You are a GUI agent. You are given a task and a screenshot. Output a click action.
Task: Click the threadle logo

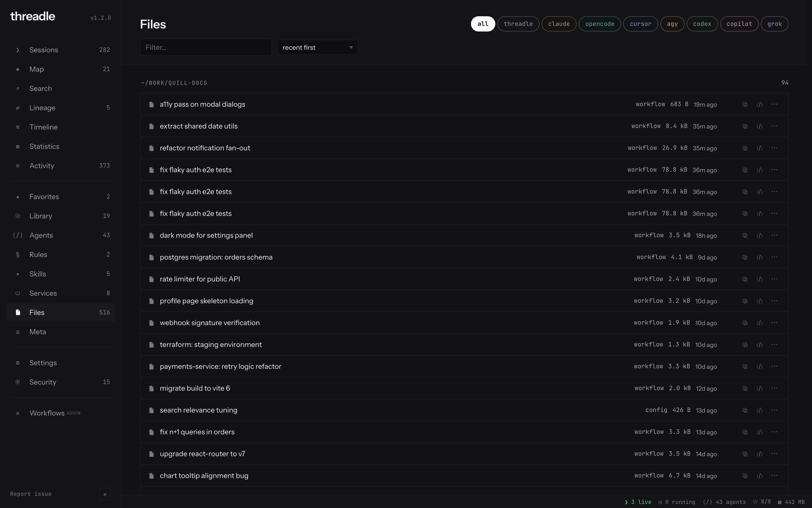(32, 16)
